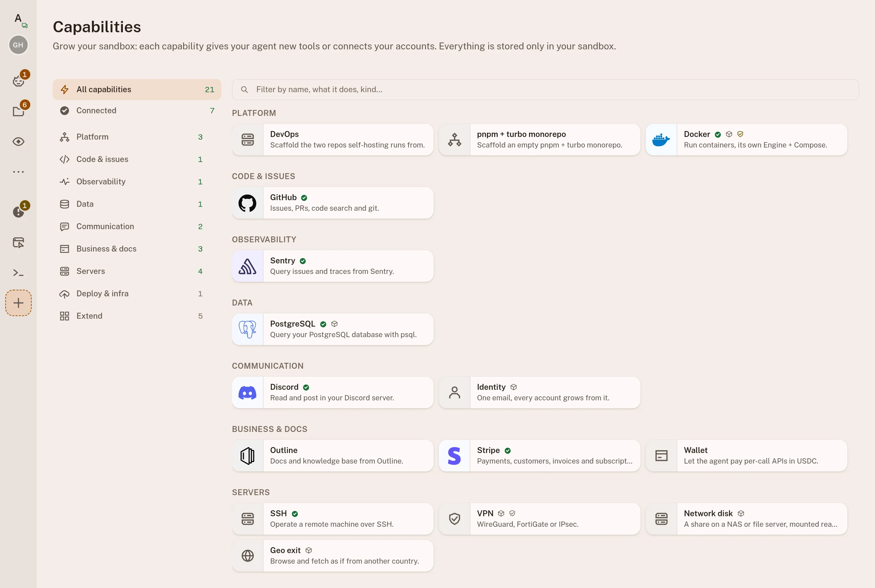This screenshot has width=875, height=588.
Task: Open the alert icon with badge 1
Action: pyautogui.click(x=18, y=212)
